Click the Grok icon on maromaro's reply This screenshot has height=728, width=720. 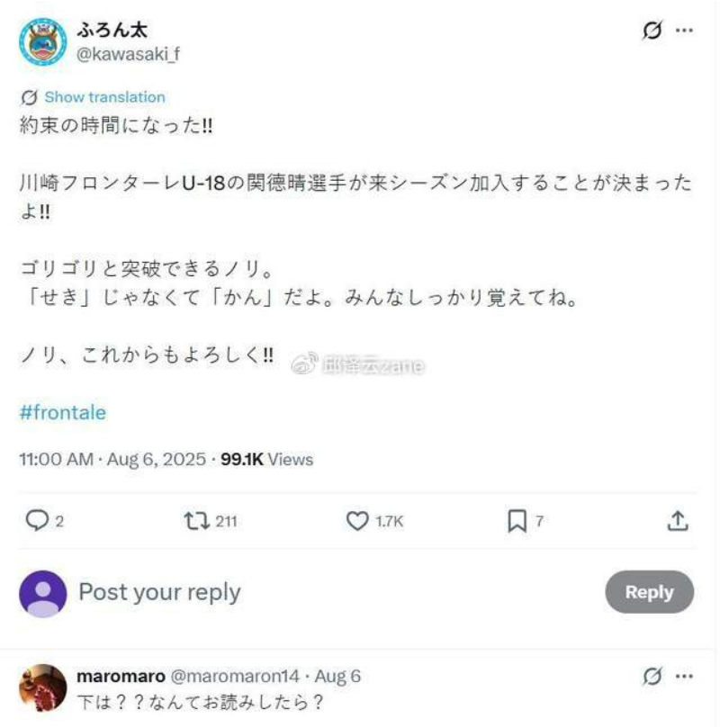tap(652, 677)
